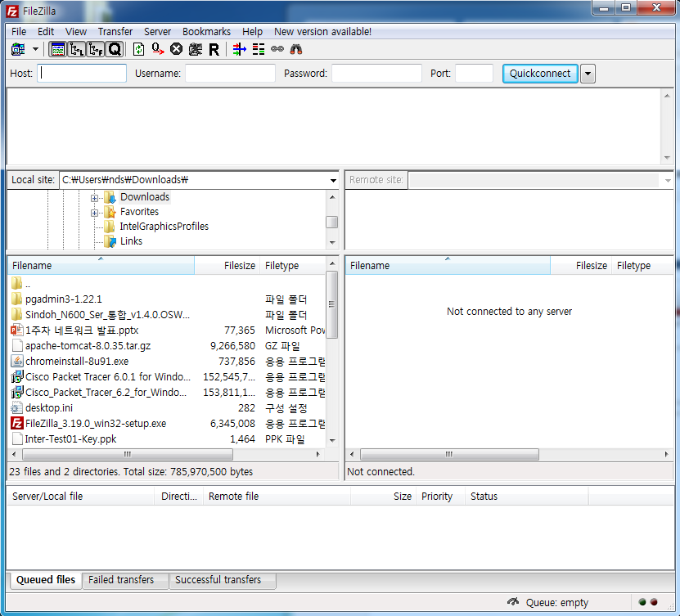680x616 pixels.
Task: Open the Local site path dropdown
Action: (x=333, y=180)
